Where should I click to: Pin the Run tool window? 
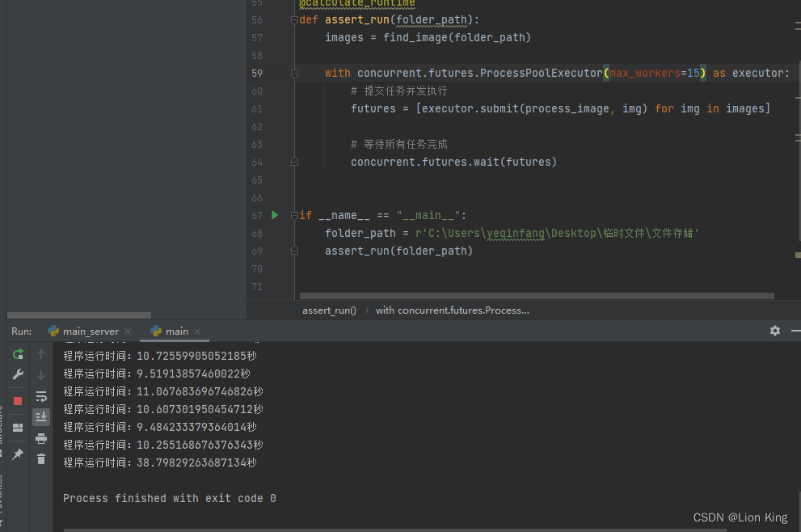17,455
